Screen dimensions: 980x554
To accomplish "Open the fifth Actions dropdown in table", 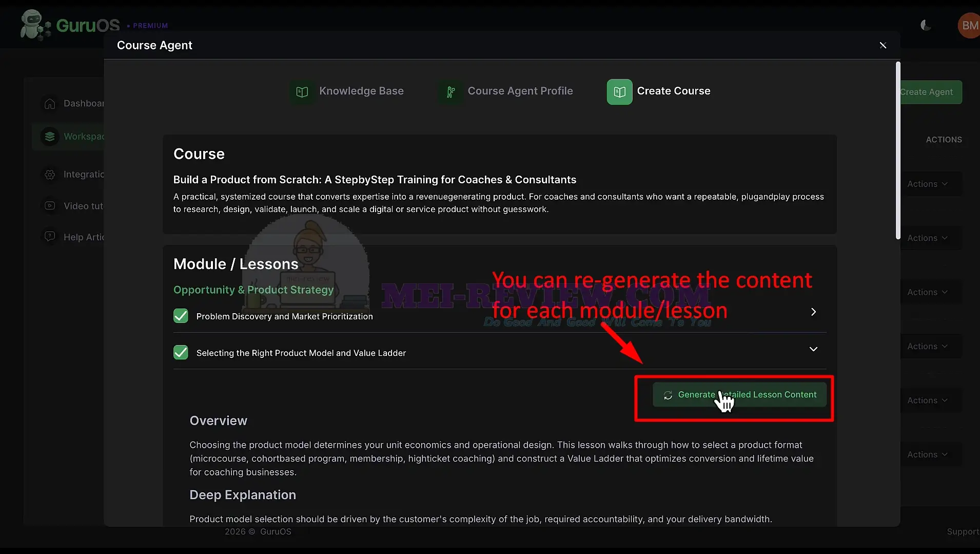I will [x=927, y=400].
